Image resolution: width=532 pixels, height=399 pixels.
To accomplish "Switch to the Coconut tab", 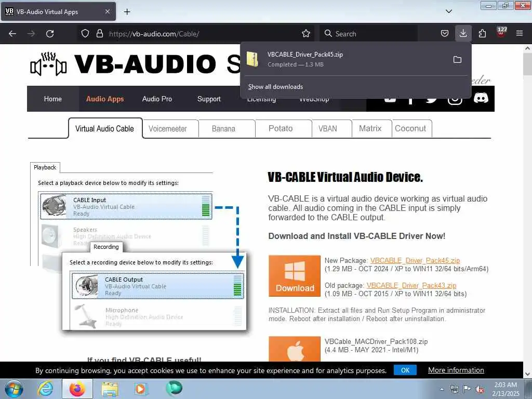I will (x=410, y=129).
